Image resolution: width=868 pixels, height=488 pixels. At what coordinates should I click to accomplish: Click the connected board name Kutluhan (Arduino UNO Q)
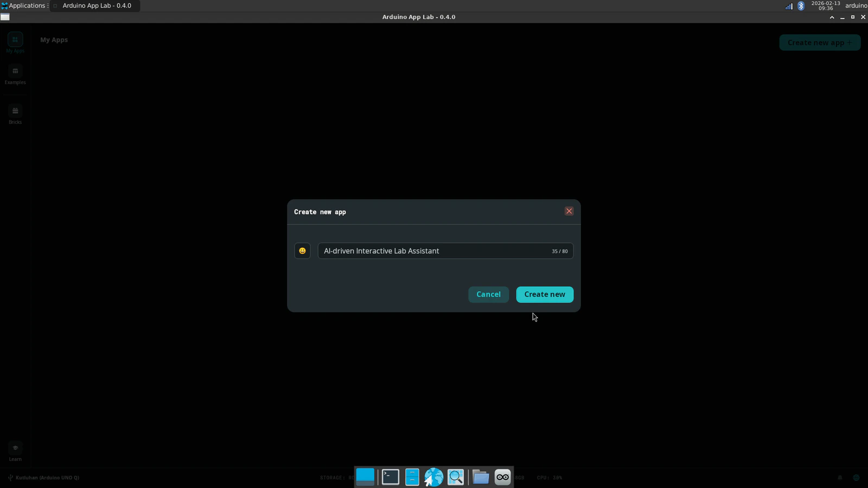(x=44, y=478)
